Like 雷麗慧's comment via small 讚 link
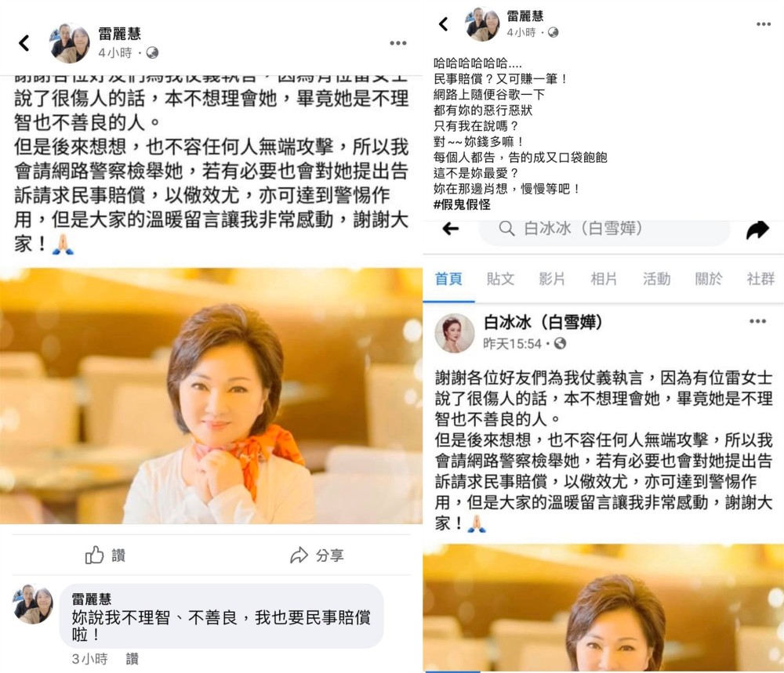This screenshot has width=784, height=673. 132,659
